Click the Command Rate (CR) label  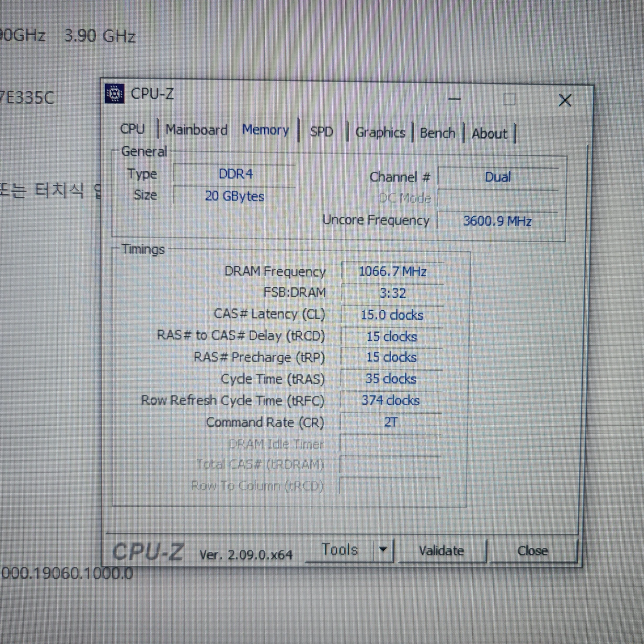click(x=265, y=422)
